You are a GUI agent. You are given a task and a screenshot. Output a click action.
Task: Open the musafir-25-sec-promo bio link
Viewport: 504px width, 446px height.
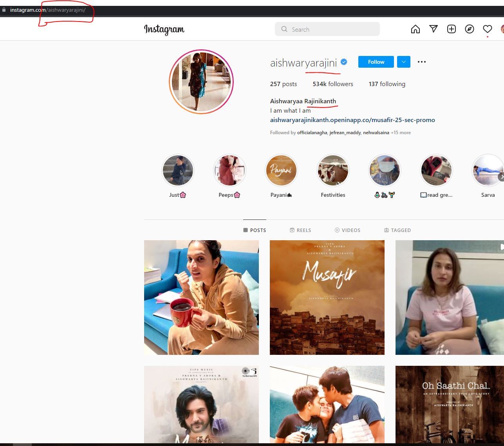352,120
